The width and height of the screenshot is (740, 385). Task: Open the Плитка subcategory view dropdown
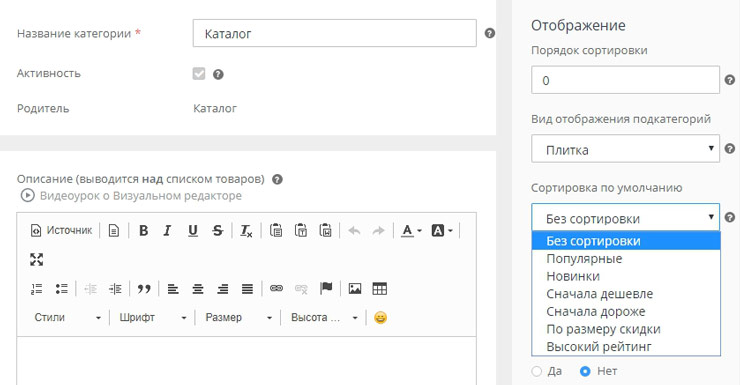(625, 149)
